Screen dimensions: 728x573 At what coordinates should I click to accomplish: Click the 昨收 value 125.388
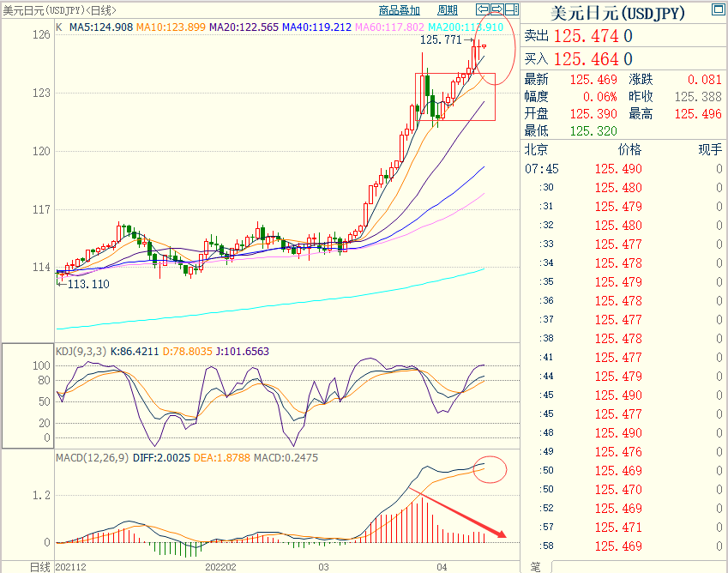click(698, 97)
